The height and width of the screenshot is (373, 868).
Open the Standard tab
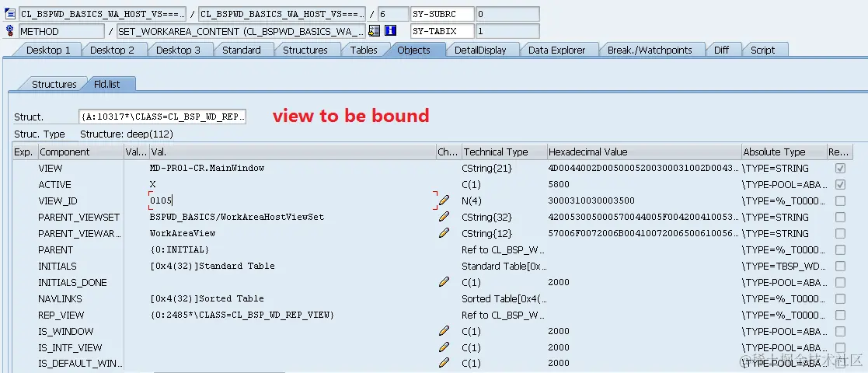coord(242,50)
